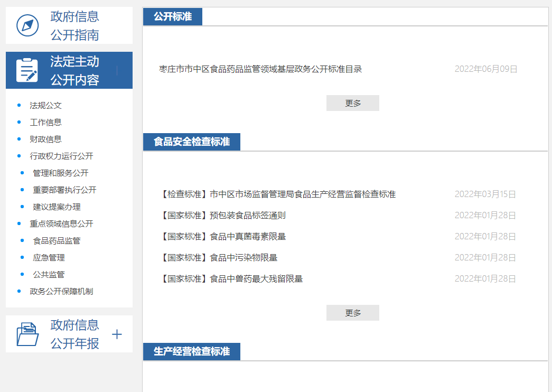This screenshot has width=552, height=392.
Task: Expand 行政权力运行公开 category
Action: [x=61, y=156]
